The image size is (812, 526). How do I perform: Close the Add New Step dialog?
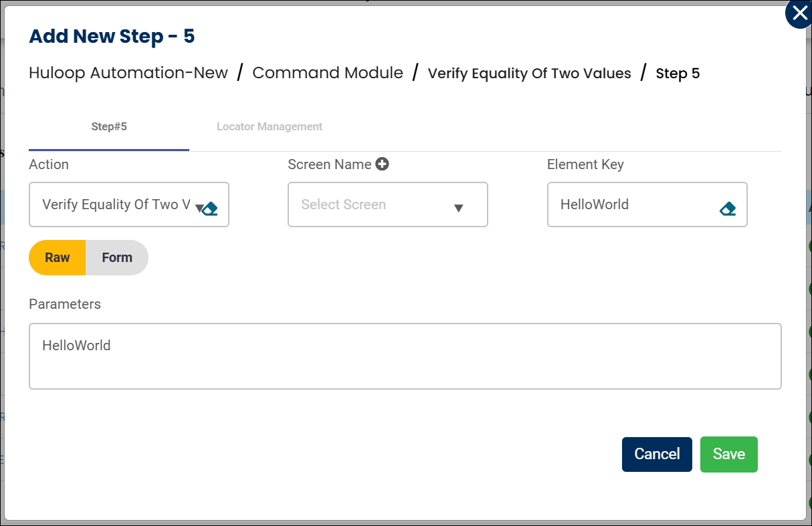[799, 14]
